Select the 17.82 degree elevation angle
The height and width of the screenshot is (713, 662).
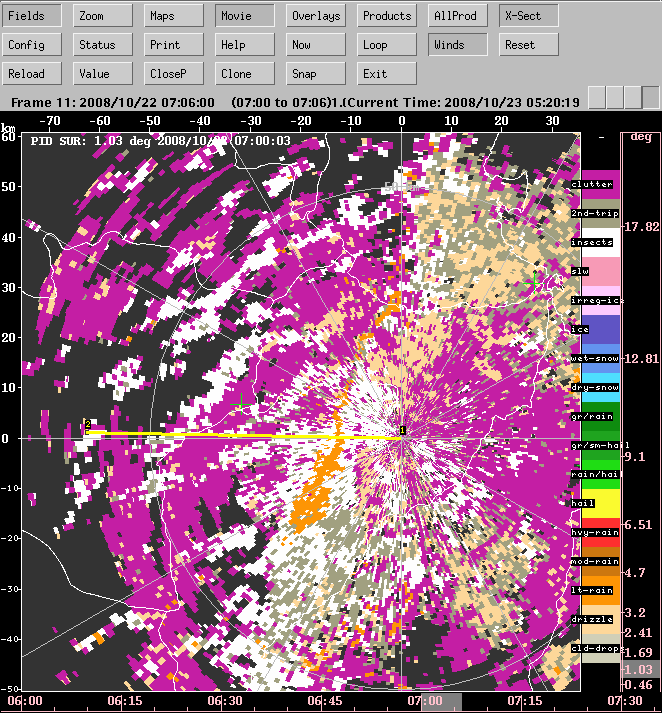click(x=640, y=227)
